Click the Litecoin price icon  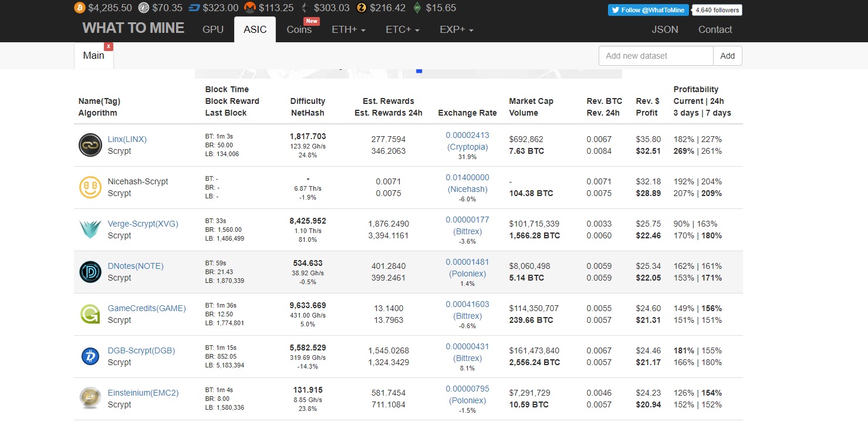coord(144,8)
